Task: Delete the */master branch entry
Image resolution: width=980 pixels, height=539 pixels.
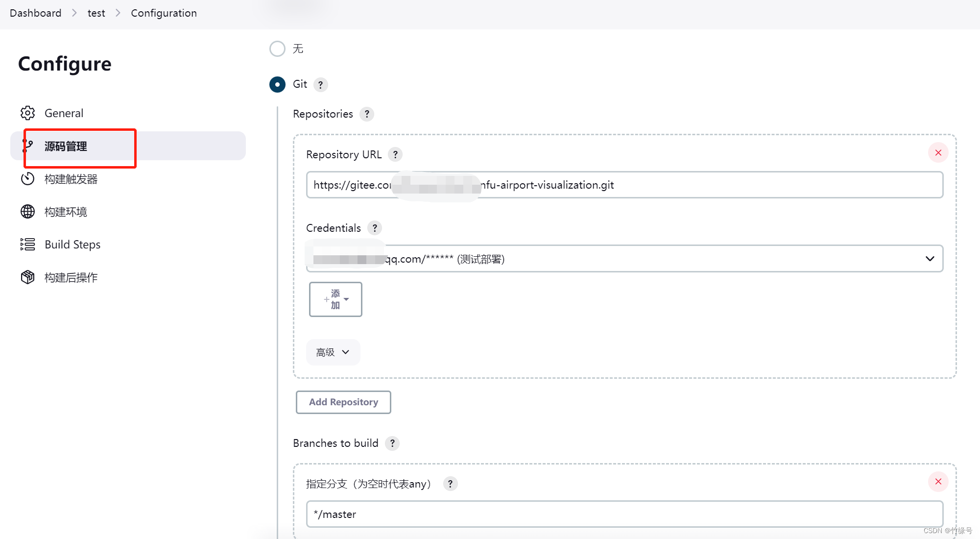Action: pyautogui.click(x=938, y=482)
